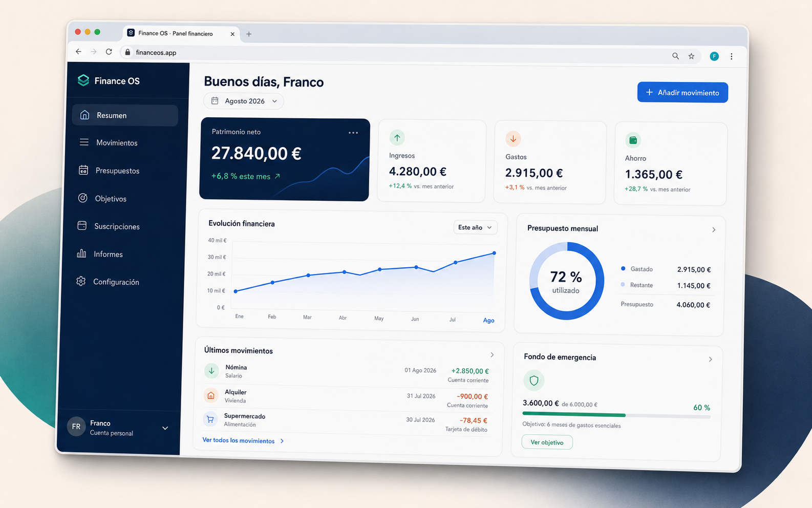
Task: Open a new browser tab
Action: (249, 34)
